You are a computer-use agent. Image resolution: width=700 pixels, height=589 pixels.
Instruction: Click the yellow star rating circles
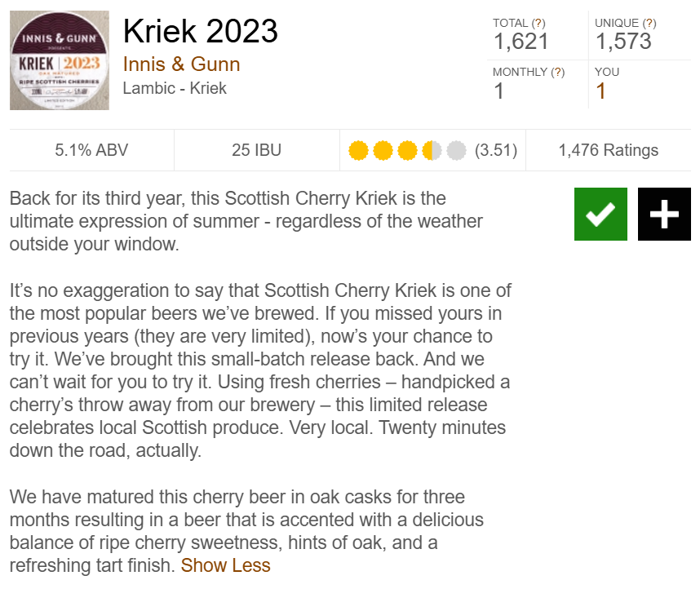coord(406,151)
